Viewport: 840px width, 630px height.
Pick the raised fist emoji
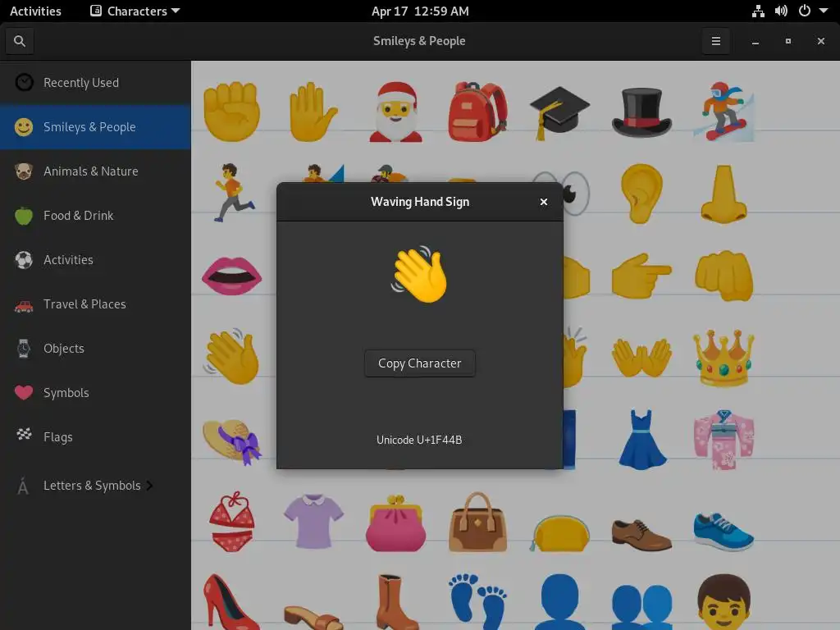[231, 112]
